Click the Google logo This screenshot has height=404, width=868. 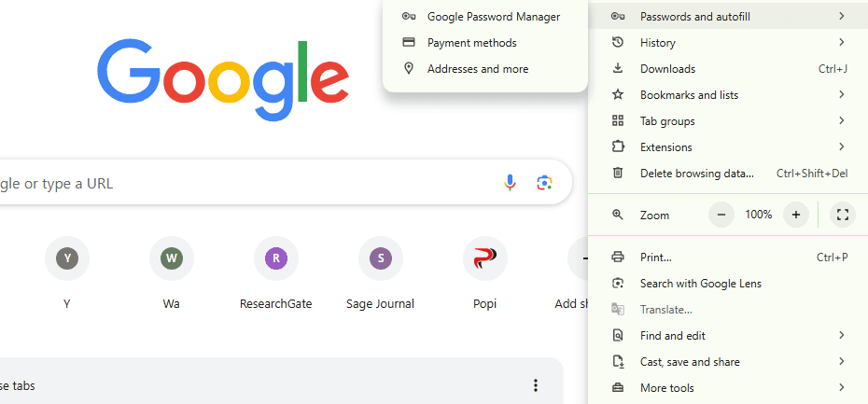tap(223, 79)
